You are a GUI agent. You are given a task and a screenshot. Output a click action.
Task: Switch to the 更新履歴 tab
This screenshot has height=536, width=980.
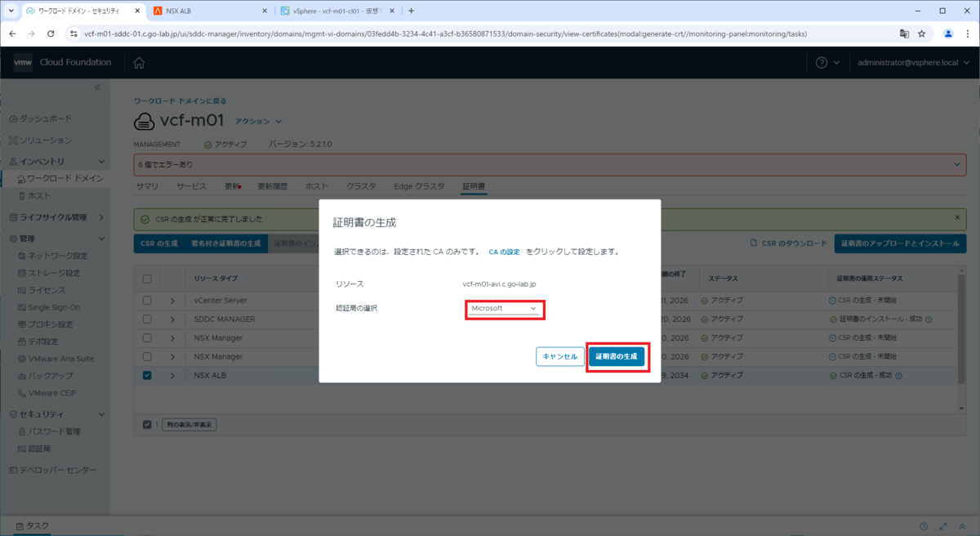(x=273, y=186)
